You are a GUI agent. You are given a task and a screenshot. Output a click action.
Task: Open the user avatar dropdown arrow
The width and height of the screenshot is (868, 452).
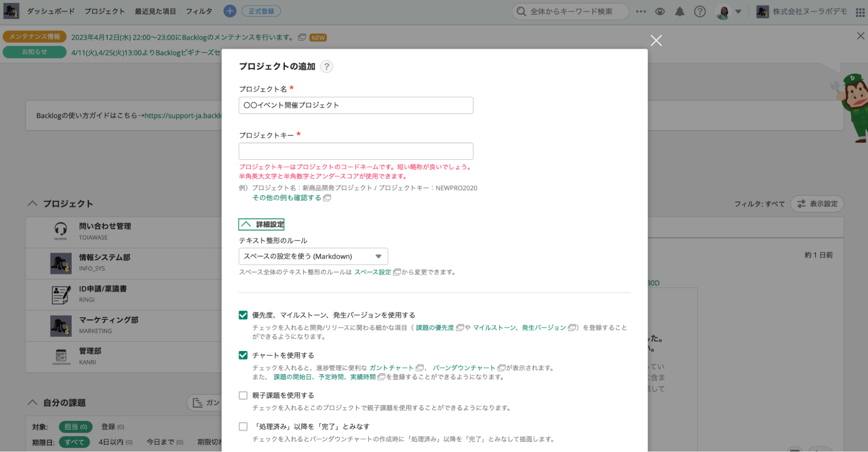[738, 12]
